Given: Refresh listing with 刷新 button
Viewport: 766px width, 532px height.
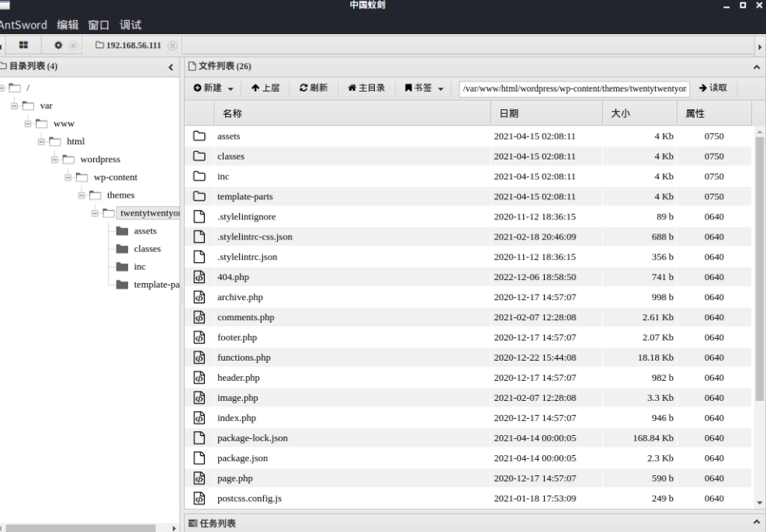Looking at the screenshot, I should click(x=313, y=88).
